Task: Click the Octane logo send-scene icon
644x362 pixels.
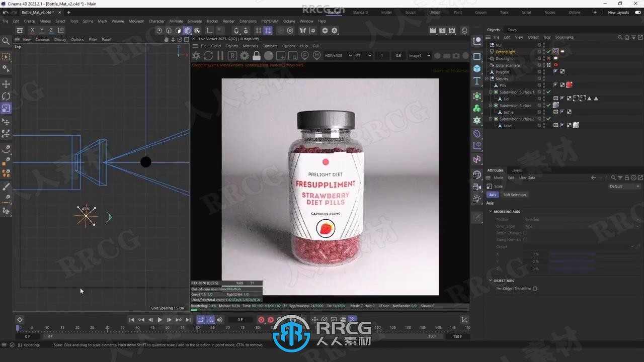Action: pyautogui.click(x=196, y=56)
